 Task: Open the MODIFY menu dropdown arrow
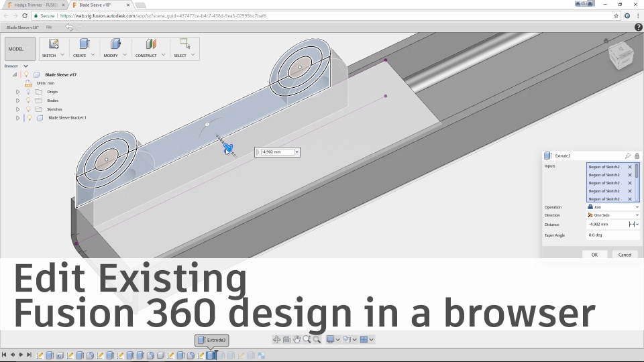(125, 54)
